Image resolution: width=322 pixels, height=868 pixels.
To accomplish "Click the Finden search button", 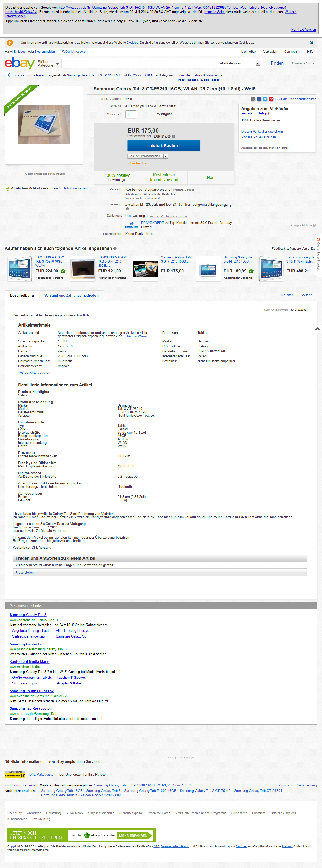I will tap(277, 63).
